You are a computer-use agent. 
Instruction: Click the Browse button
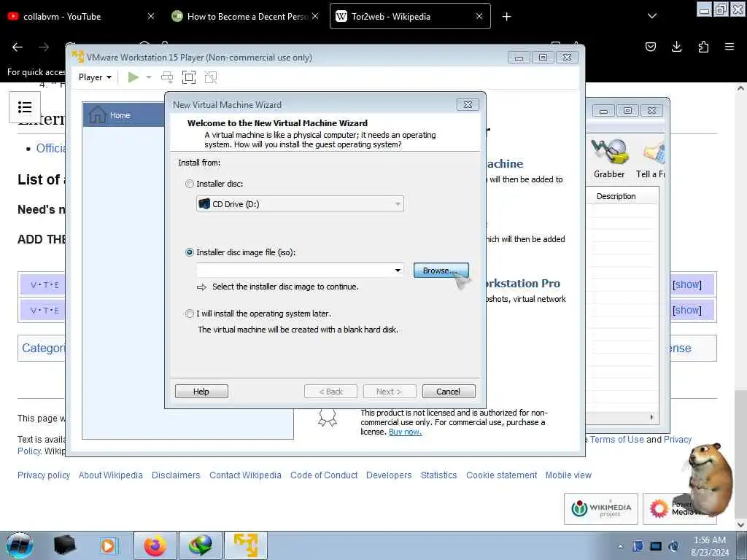[x=441, y=271]
